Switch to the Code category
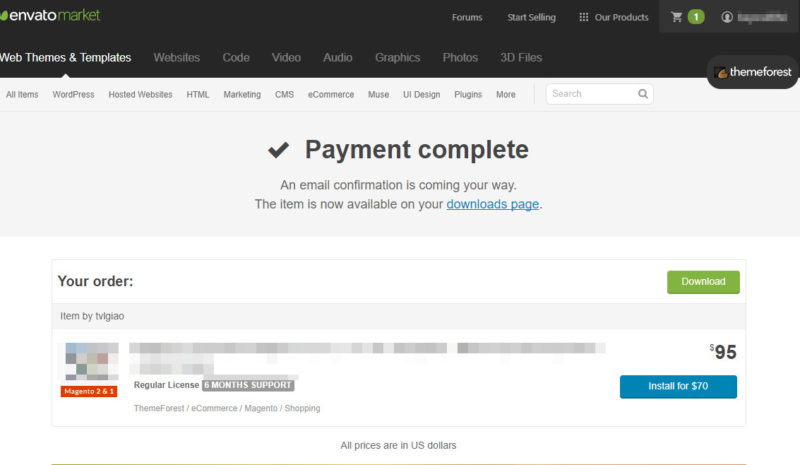 (236, 58)
